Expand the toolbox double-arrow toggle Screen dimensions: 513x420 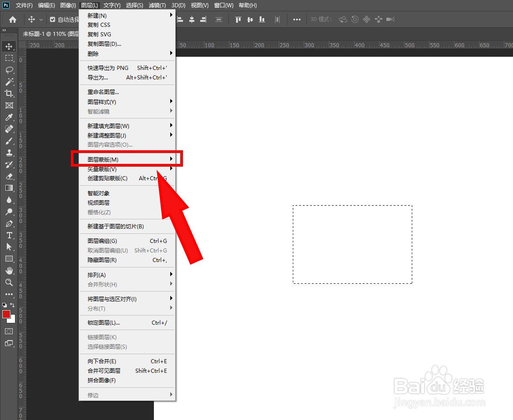point(4,30)
